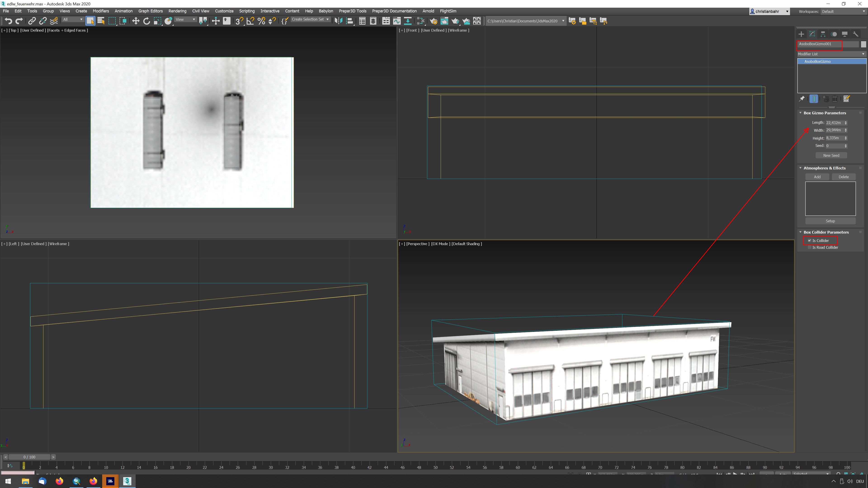Toggle the Angle Snap icon
The height and width of the screenshot is (488, 868).
(250, 21)
